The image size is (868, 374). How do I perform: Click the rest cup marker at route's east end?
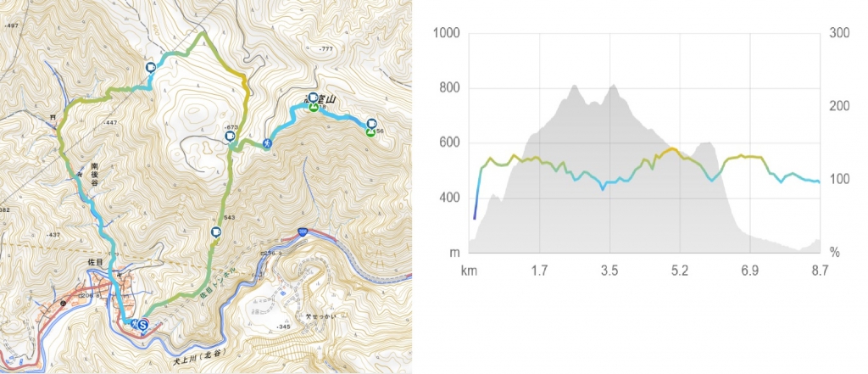point(371,124)
